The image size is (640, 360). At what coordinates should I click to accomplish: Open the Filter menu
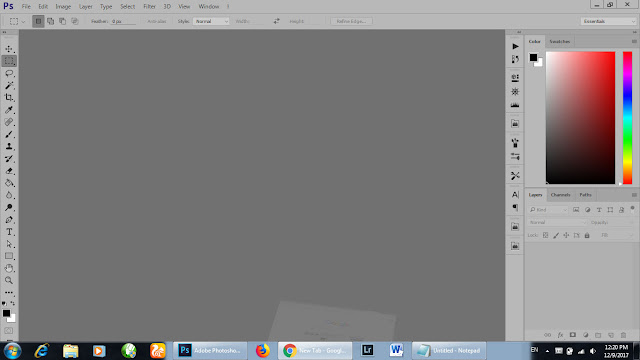149,7
